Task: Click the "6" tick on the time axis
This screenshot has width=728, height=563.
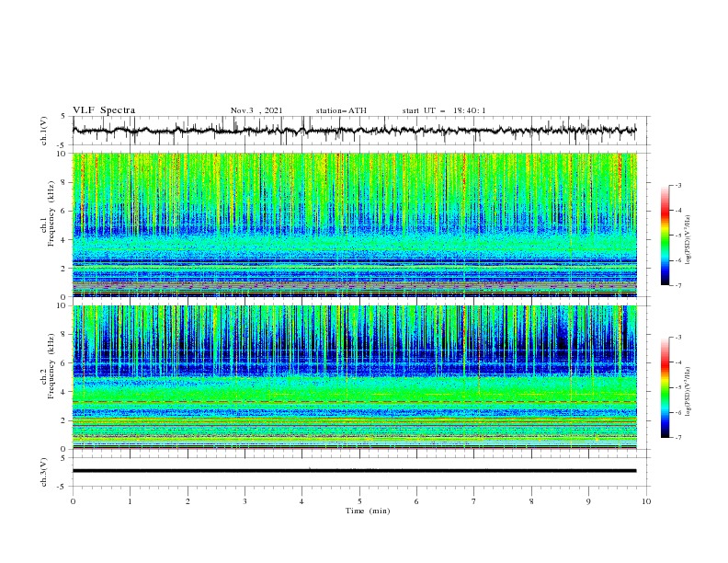Action: [x=416, y=501]
